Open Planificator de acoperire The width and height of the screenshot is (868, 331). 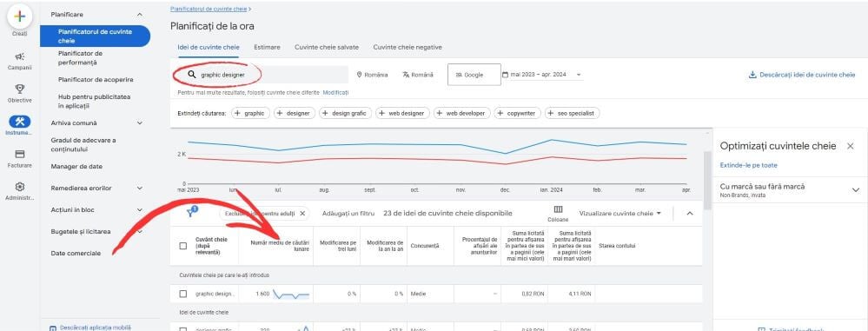[96, 80]
